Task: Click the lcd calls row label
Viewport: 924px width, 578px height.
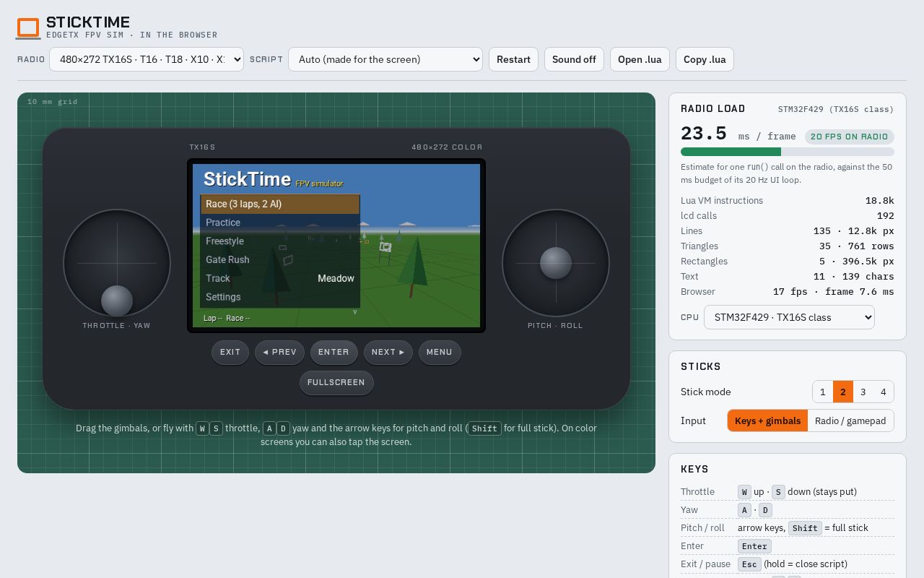Action: 698,216
